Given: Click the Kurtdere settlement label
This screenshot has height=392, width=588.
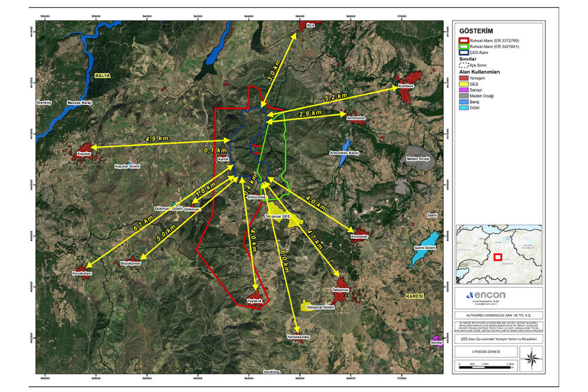Looking at the screenshot, I should [406, 86].
